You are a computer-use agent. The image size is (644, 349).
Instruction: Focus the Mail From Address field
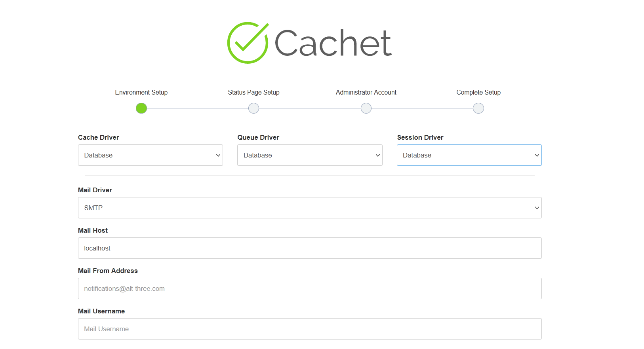point(310,288)
